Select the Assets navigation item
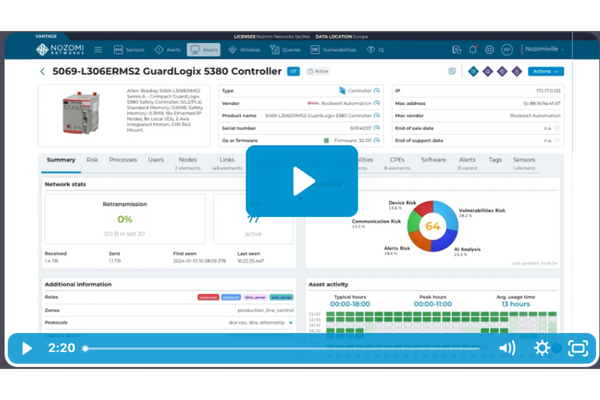 click(205, 48)
